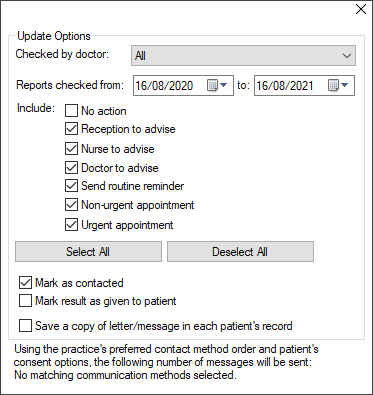The width and height of the screenshot is (373, 395).
Task: Uncheck Nurse to advise option
Action: 71,149
